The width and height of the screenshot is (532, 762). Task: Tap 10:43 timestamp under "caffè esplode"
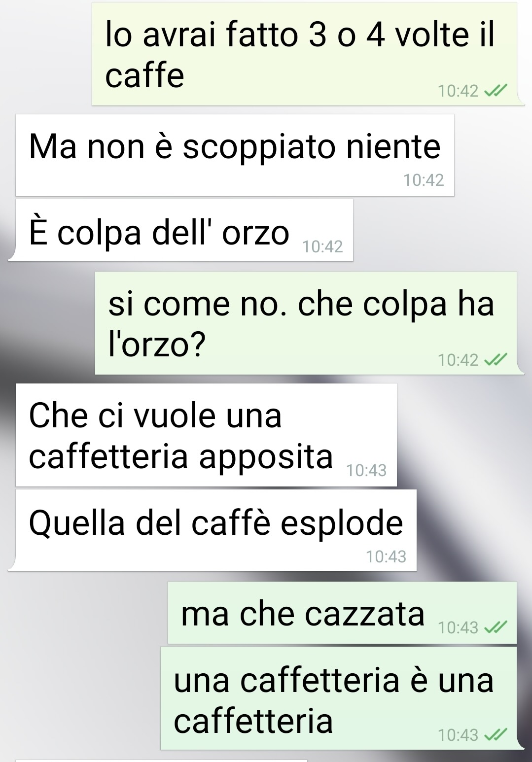point(386,556)
